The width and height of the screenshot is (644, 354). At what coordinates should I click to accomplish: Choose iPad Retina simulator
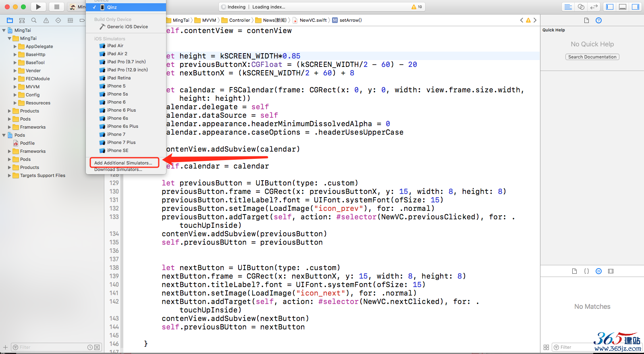tap(126, 78)
